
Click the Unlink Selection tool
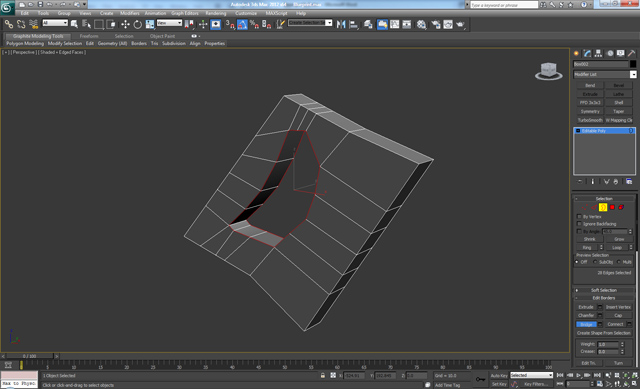tap(21, 24)
